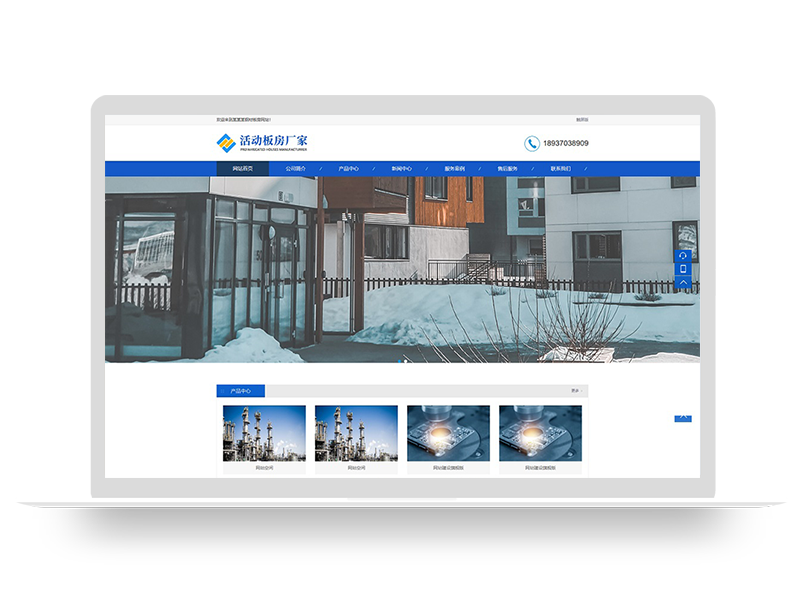
Task: Click the 活动板房厂家 logo icon
Action: pyautogui.click(x=226, y=143)
